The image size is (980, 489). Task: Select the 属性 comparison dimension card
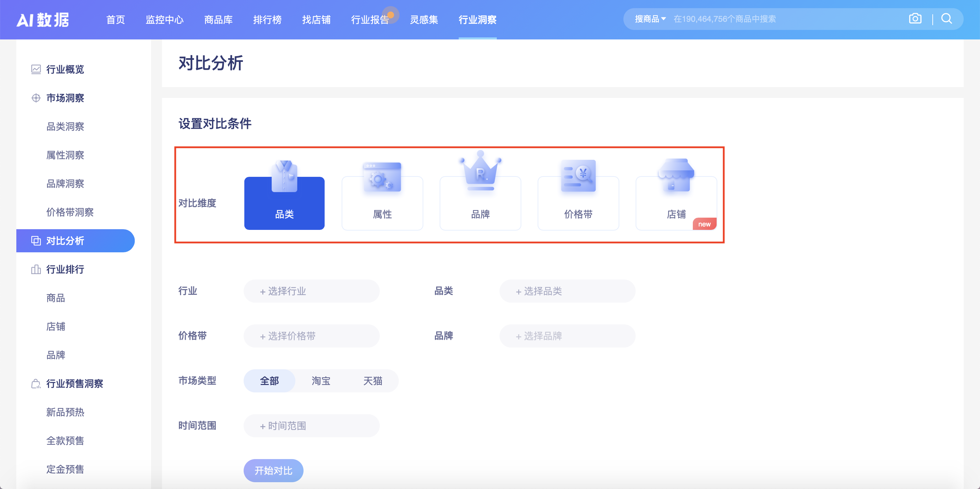pyautogui.click(x=382, y=203)
